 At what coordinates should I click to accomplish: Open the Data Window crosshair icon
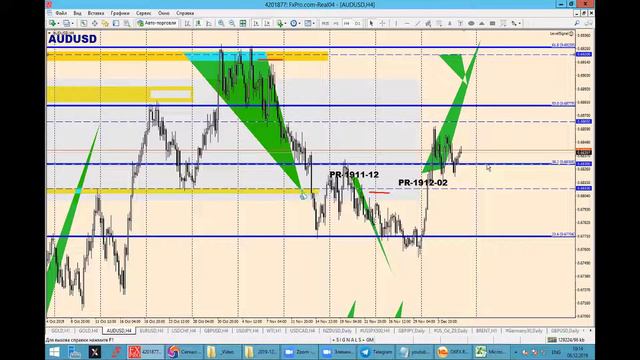[94, 23]
